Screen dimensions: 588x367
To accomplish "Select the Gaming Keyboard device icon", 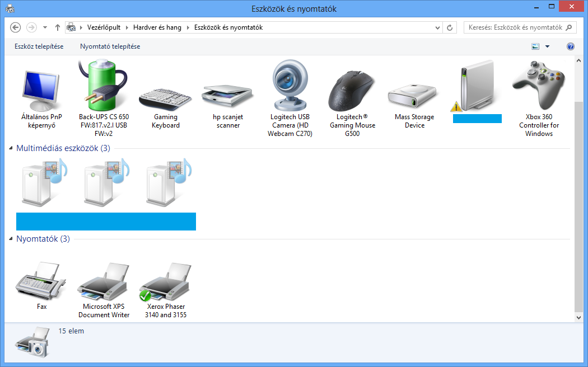I will point(165,99).
